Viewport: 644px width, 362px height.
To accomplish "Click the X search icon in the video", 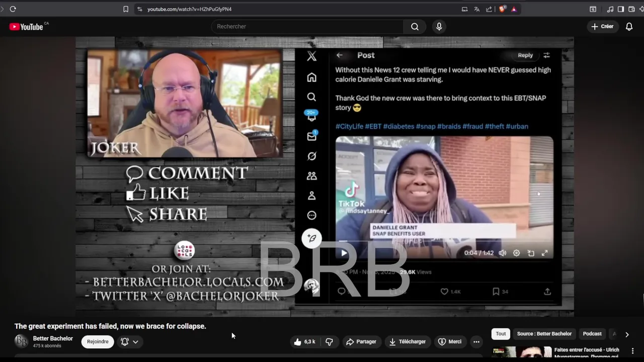I will pos(312,97).
